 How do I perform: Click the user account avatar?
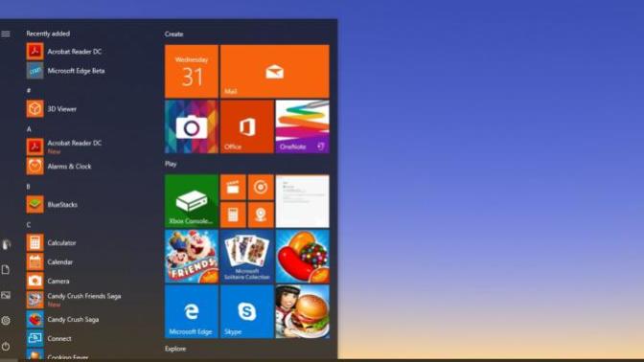click(x=6, y=244)
